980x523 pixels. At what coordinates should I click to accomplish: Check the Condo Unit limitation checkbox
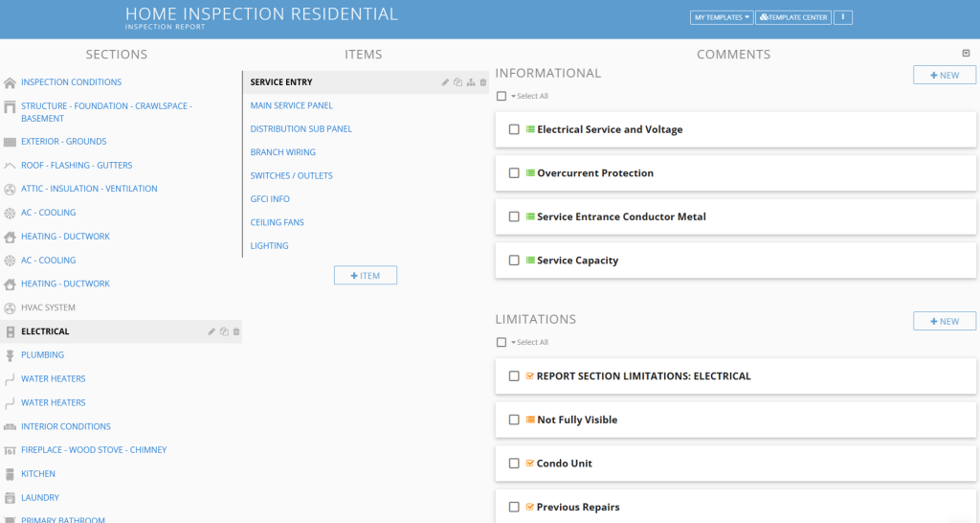514,464
